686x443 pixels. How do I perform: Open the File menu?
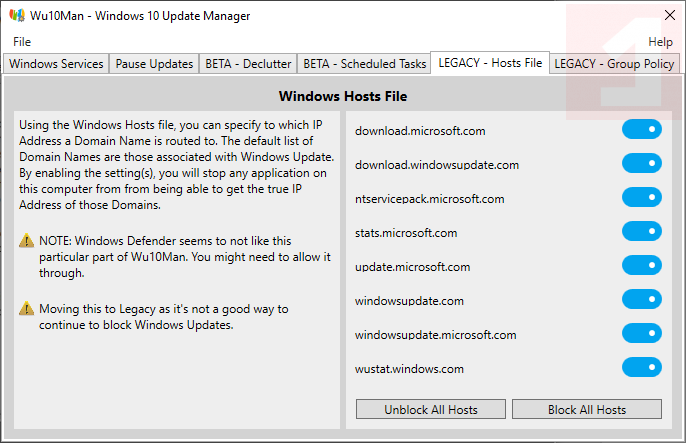[22, 42]
